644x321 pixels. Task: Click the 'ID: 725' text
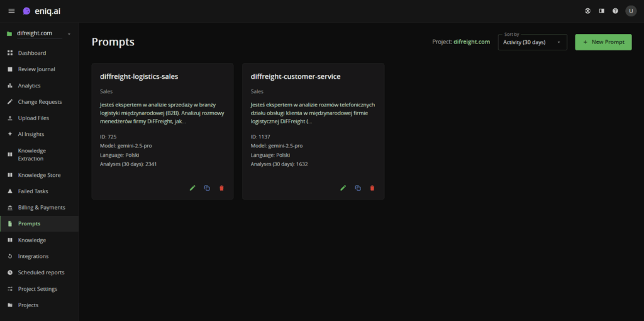108,137
